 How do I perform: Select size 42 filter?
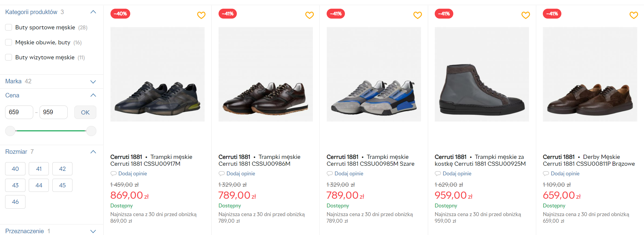(x=62, y=169)
